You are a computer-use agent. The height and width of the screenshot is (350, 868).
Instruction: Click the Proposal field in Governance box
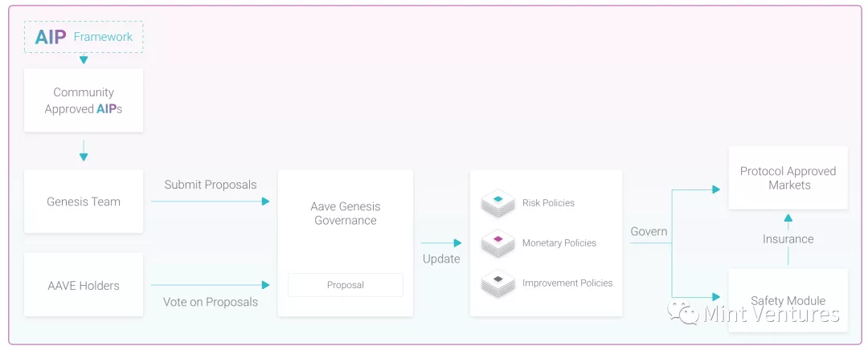click(x=346, y=285)
